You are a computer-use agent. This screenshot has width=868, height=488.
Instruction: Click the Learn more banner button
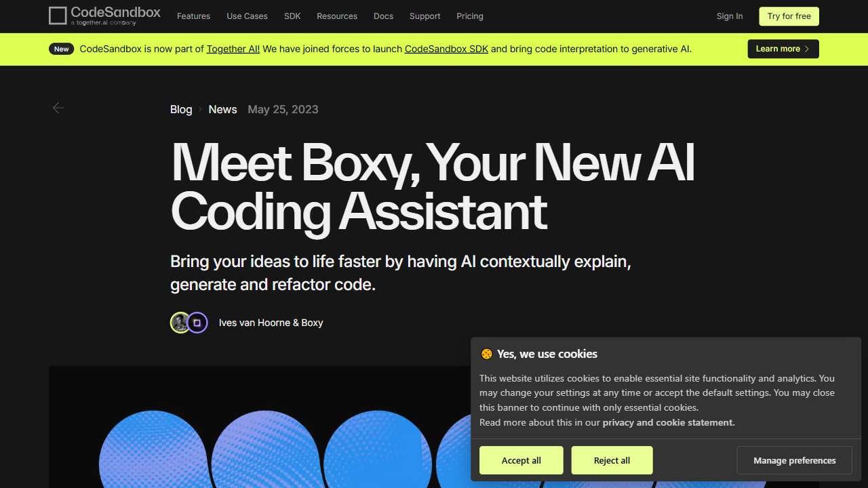pos(783,49)
